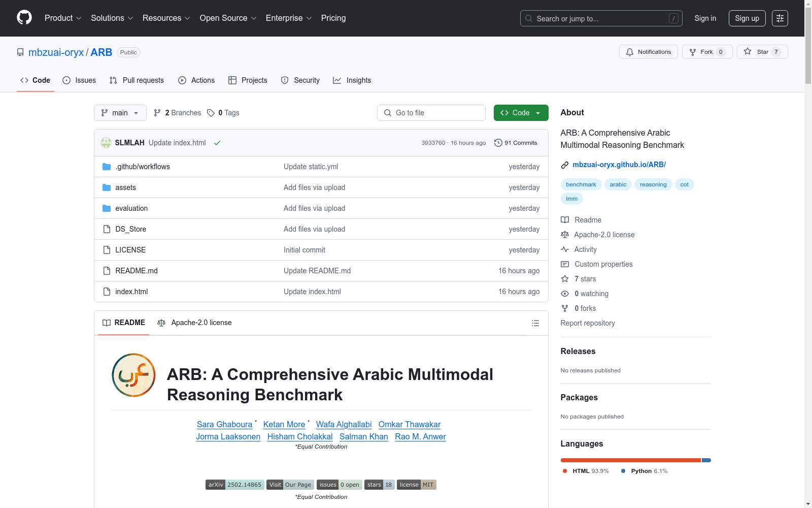Click the Apache license scale icon in About

tap(565, 235)
